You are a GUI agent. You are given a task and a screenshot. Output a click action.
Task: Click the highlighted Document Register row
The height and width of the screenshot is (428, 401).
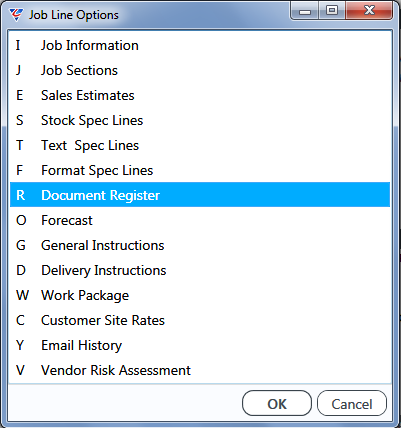click(x=200, y=195)
